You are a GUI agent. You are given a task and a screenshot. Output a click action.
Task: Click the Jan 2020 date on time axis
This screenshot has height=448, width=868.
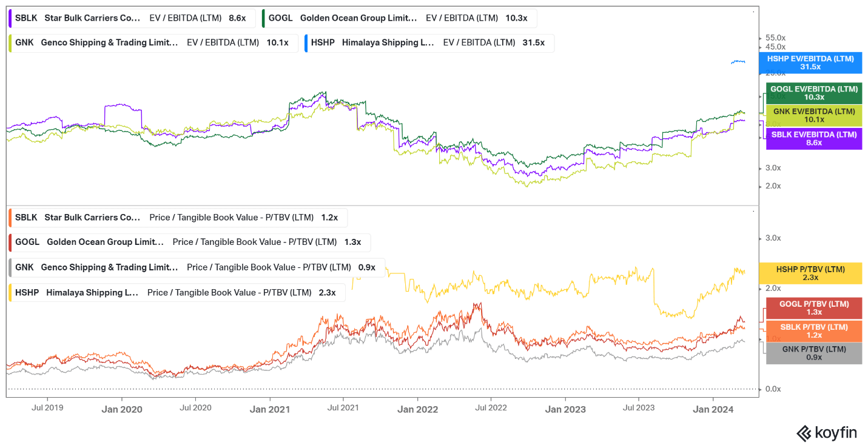pos(122,409)
